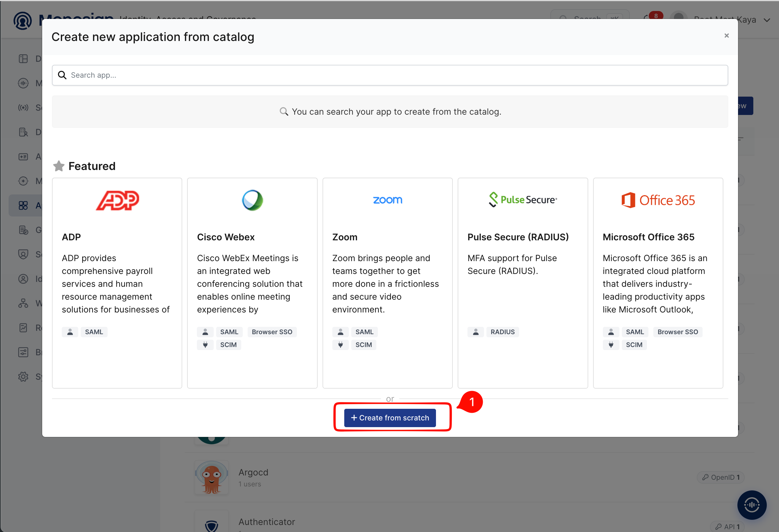
Task: Click the Argocd octopus avatar
Action: (212, 477)
